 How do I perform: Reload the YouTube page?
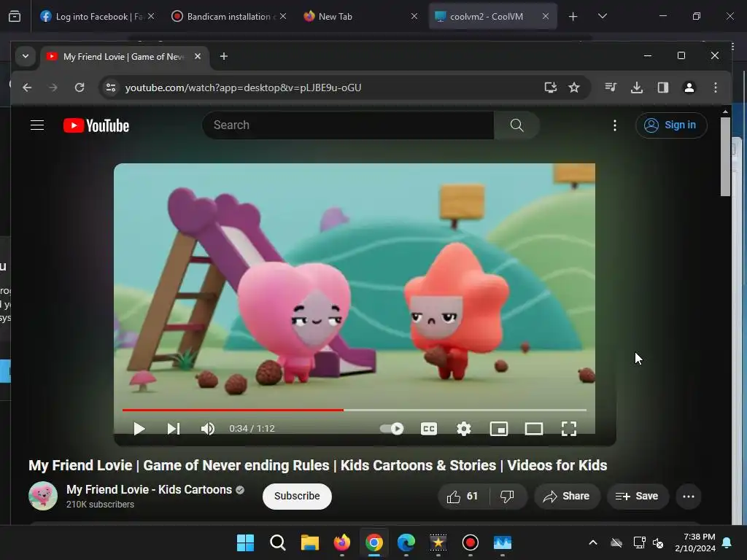pyautogui.click(x=80, y=87)
